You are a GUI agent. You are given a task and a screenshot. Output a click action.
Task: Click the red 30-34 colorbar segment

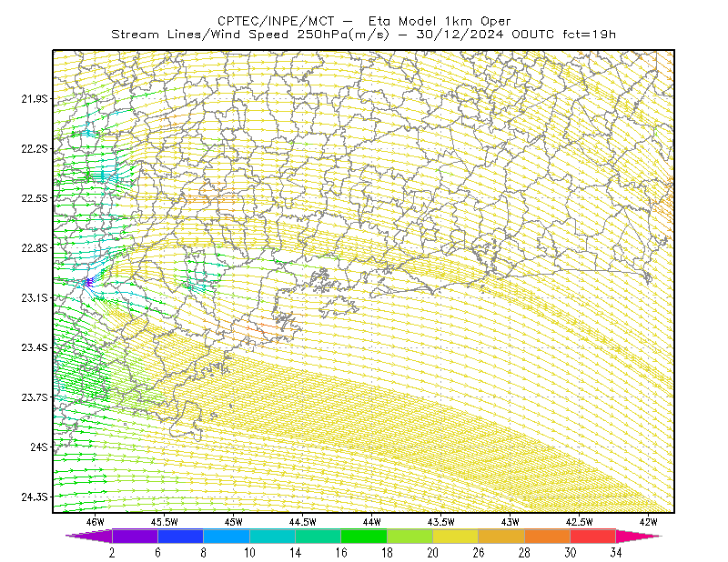[x=593, y=536]
